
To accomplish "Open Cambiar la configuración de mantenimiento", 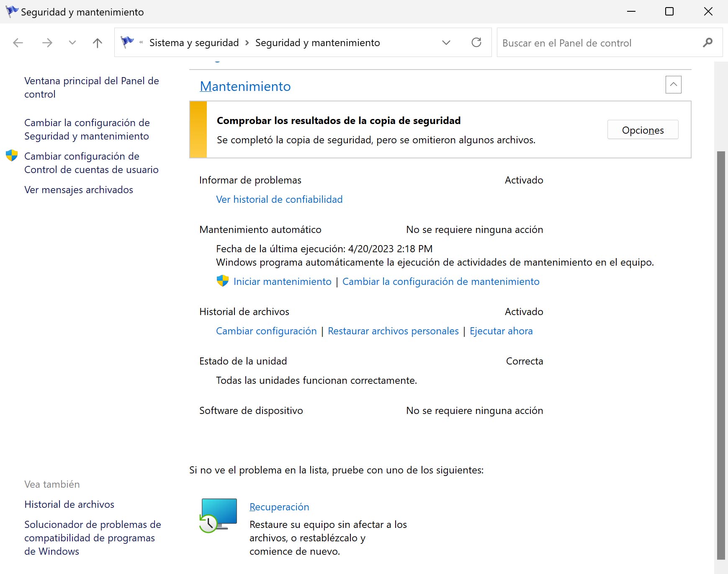I will pyautogui.click(x=441, y=282).
